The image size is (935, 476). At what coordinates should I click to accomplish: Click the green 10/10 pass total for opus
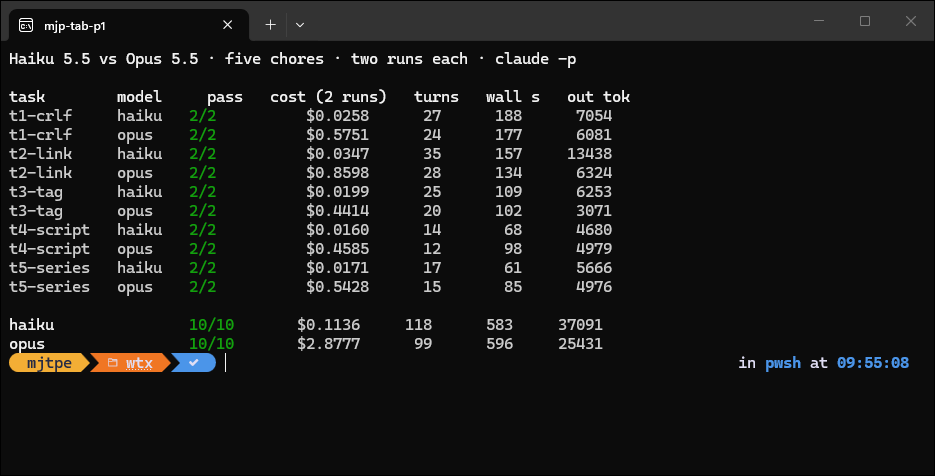[212, 344]
